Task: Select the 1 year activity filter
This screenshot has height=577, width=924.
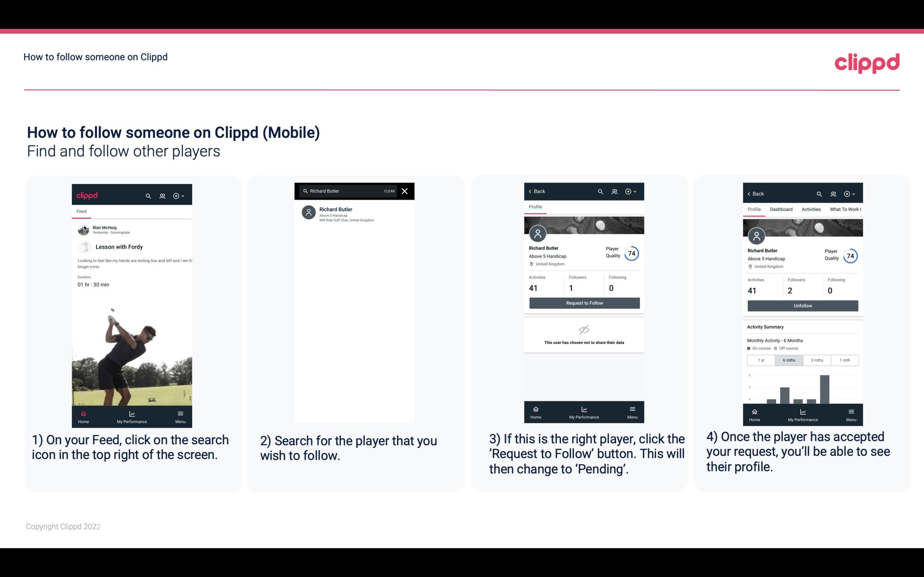Action: coord(760,359)
